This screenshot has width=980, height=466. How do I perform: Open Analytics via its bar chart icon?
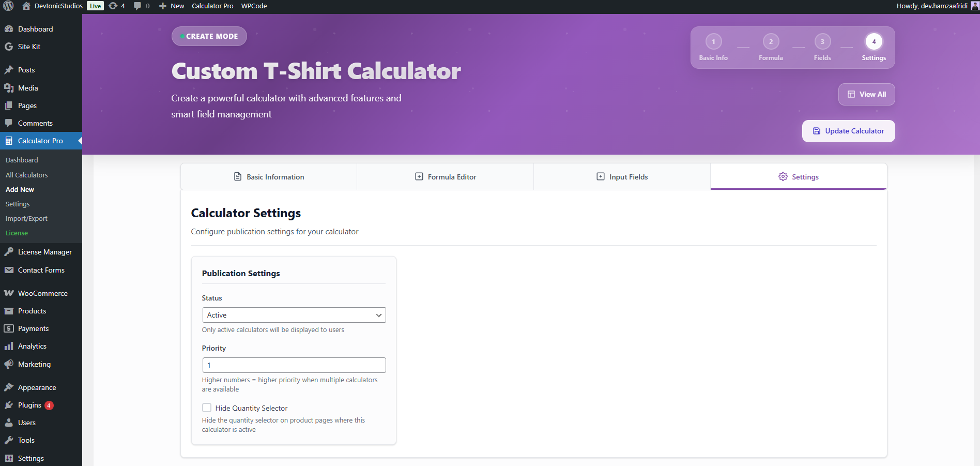tap(9, 346)
